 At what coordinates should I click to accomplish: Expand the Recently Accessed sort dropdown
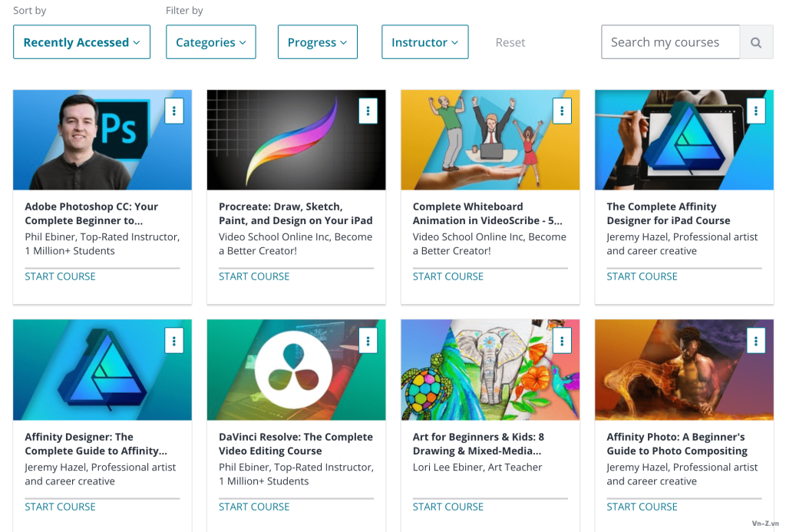point(81,42)
